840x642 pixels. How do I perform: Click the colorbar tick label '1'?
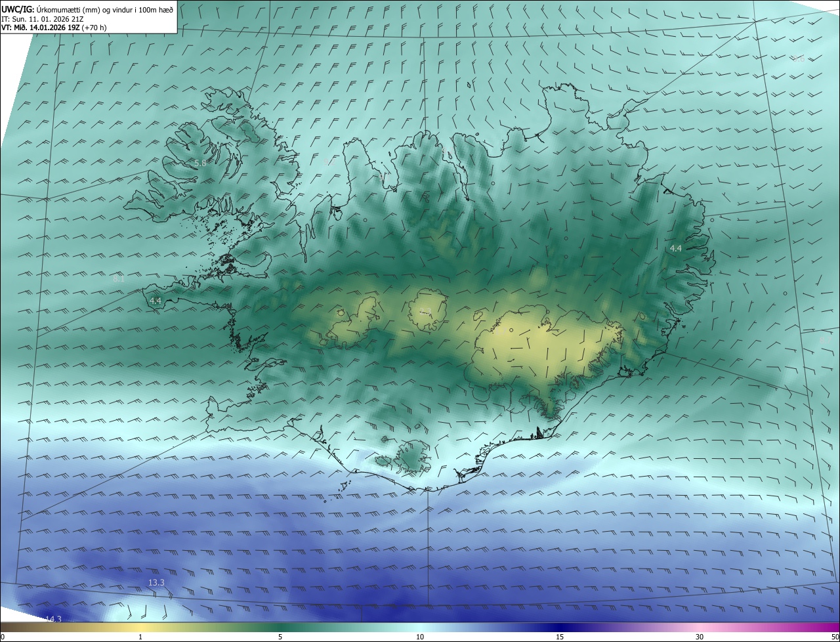pyautogui.click(x=140, y=637)
